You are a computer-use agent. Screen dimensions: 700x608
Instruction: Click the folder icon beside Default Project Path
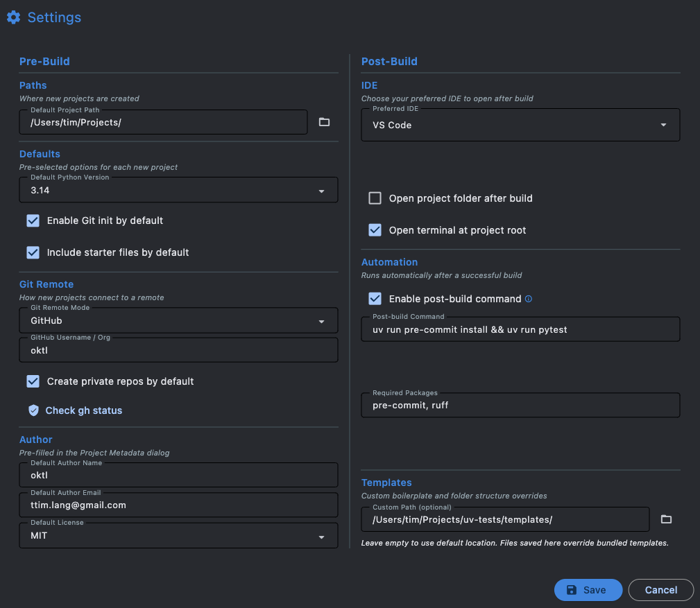[324, 122]
